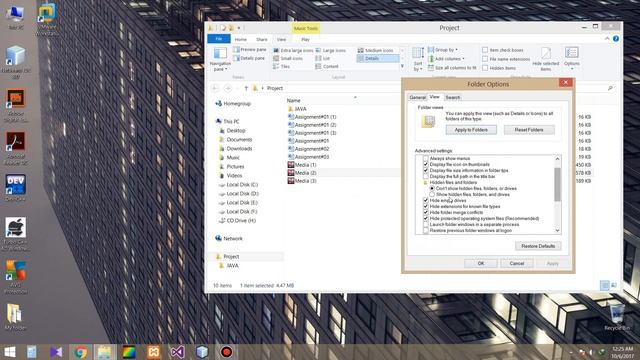Choose Tiles layout
This screenshot has height=360, width=640.
(282, 67)
